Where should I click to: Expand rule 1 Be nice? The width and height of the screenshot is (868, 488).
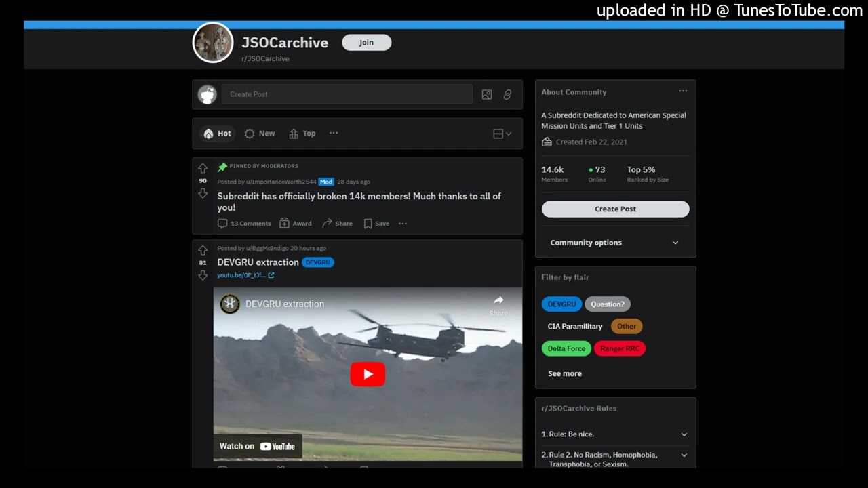(615, 434)
